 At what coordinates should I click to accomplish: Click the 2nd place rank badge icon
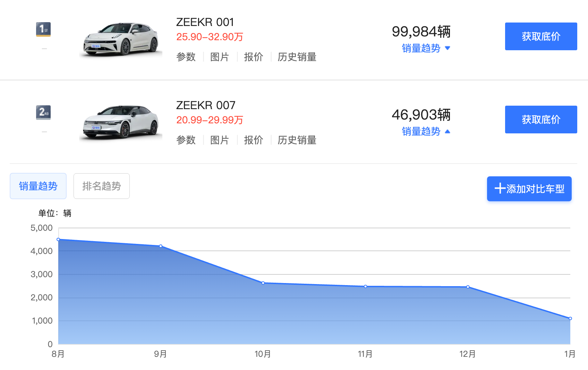click(x=43, y=112)
